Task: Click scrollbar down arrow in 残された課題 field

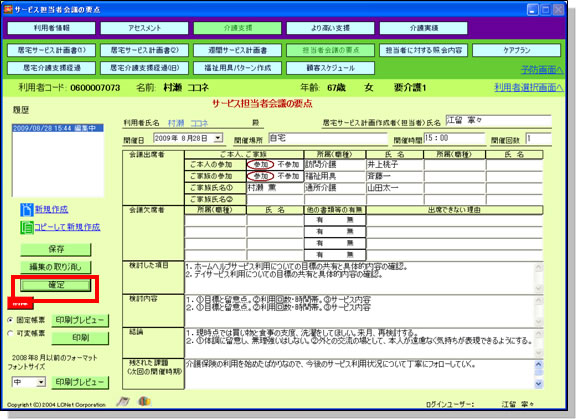Action: (539, 384)
